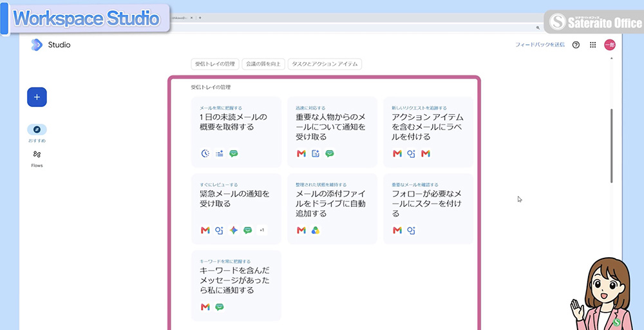Image resolution: width=644 pixels, height=330 pixels.
Task: Open the おすすめ compass icon
Action: click(37, 130)
